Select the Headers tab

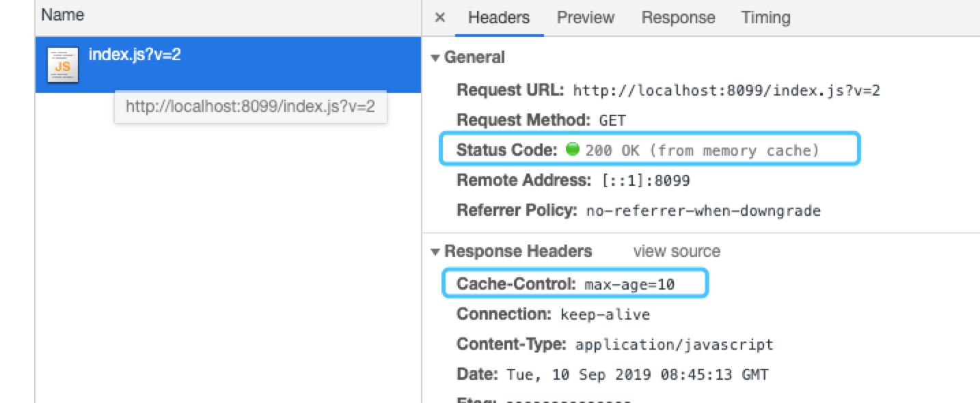tap(499, 18)
